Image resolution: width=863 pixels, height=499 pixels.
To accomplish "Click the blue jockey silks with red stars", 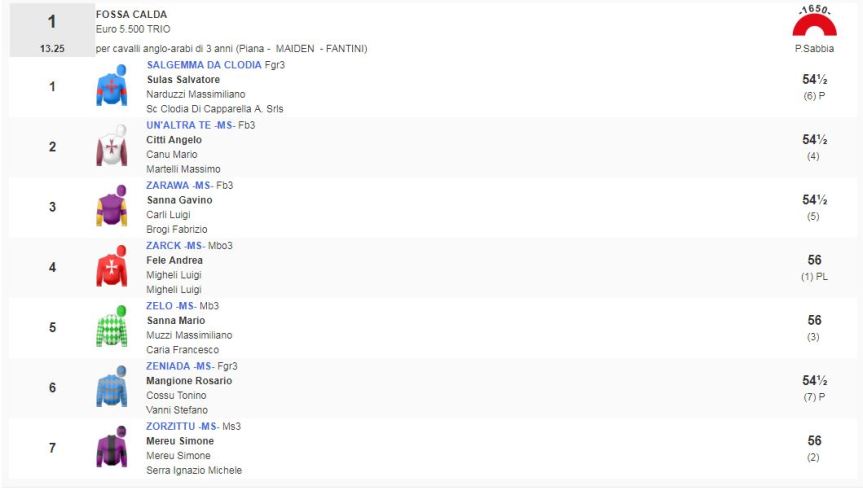I will (111, 87).
